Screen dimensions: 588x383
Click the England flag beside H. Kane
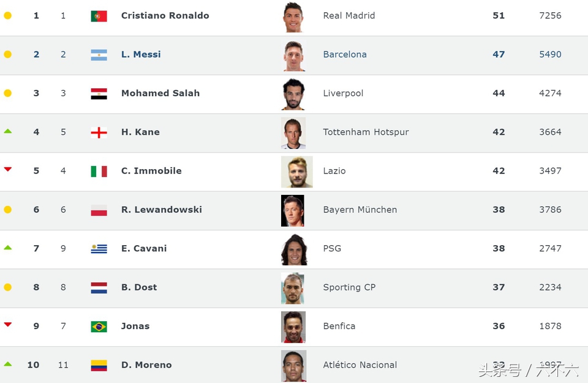(99, 132)
